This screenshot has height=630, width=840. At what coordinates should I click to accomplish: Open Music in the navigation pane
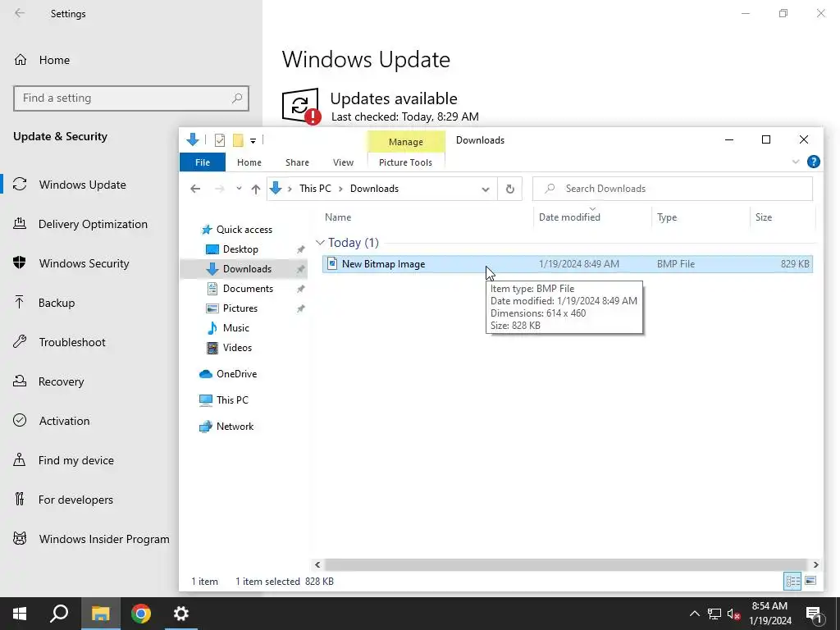point(235,328)
